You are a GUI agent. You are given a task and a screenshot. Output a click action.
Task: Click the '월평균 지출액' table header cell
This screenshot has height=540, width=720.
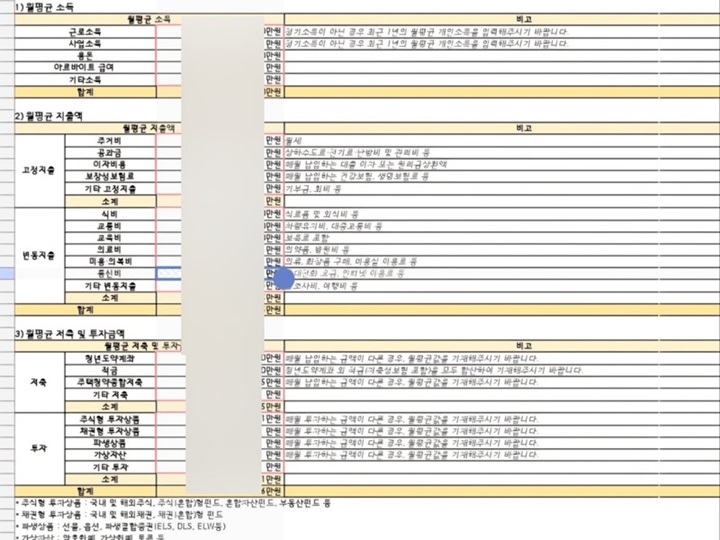click(149, 128)
